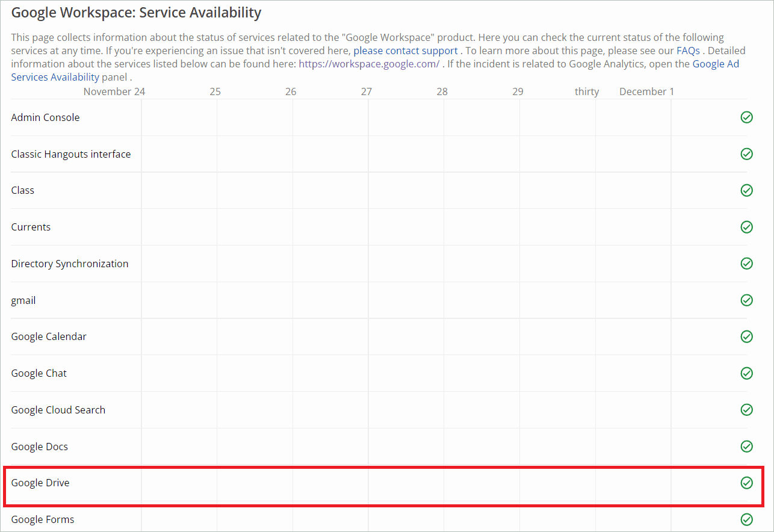Click the Class row status checkmark
Screen dimensions: 774x532
746,190
